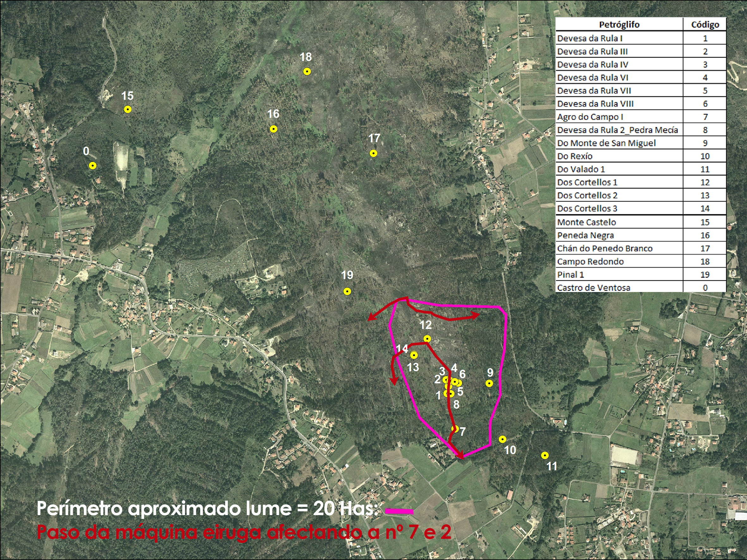Click the yellow marker numbered 18
747x560 pixels.
click(x=307, y=71)
